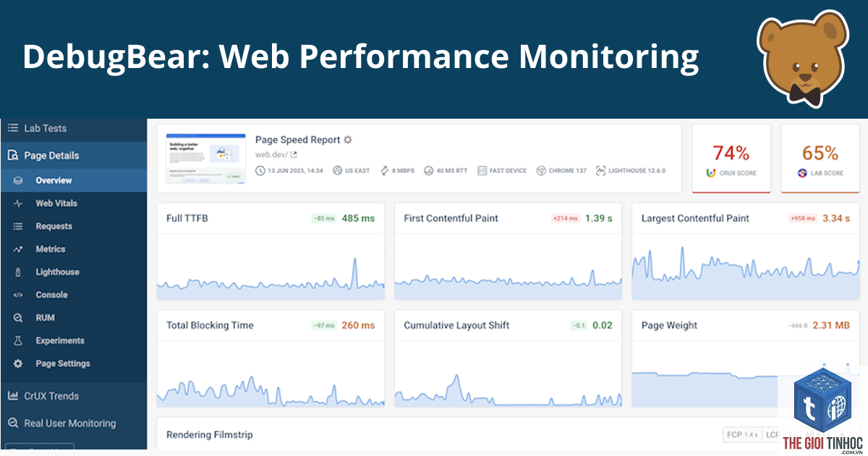Click the CHROME 137 browser icon
The width and height of the screenshot is (868, 456).
[541, 171]
